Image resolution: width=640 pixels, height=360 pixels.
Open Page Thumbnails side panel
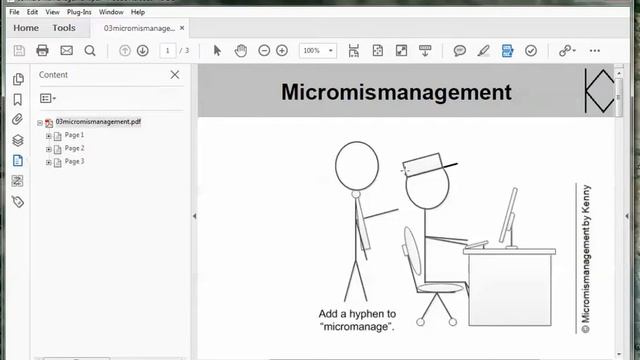tap(18, 79)
